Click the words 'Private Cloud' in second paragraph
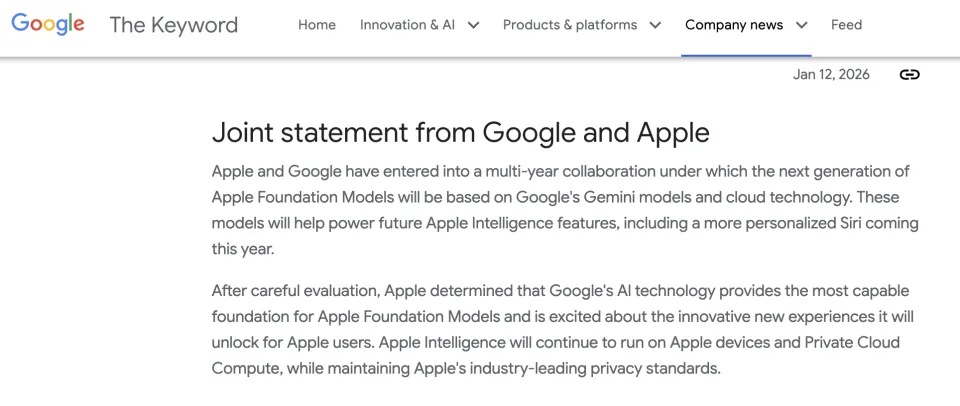Screen dimensions: 960x406 (x=854, y=342)
